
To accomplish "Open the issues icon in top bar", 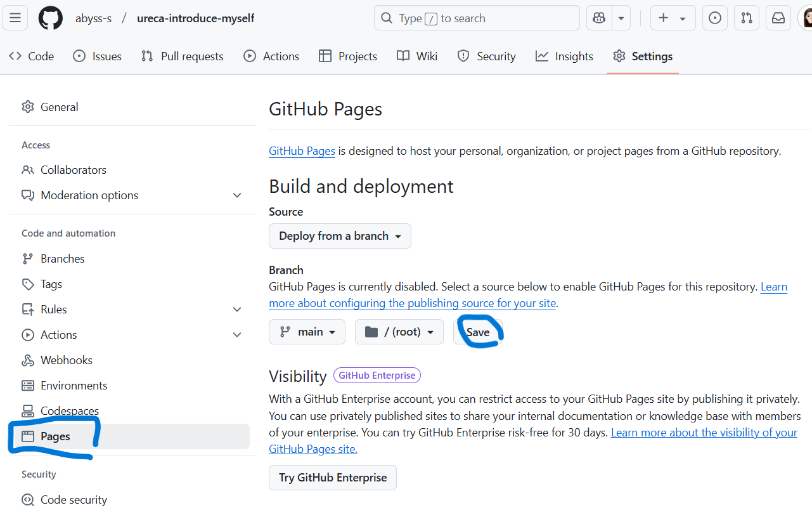I will coord(715,18).
